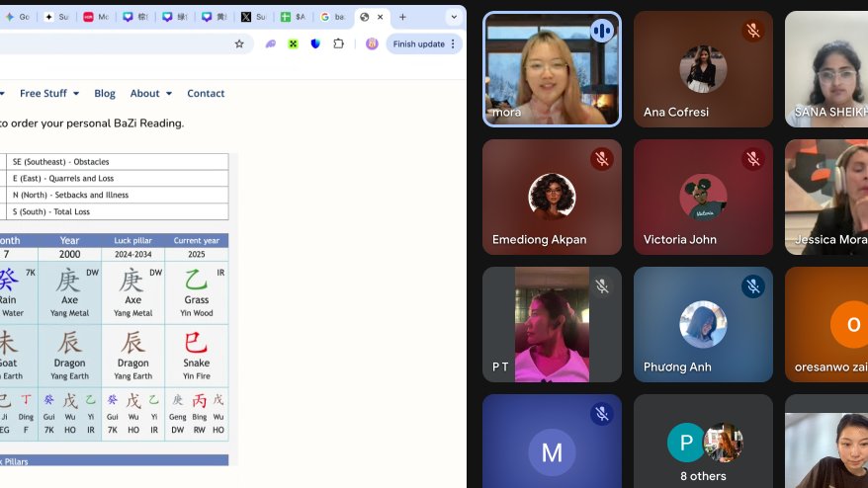Open the Contact page link
868x488 pixels.
tap(206, 93)
